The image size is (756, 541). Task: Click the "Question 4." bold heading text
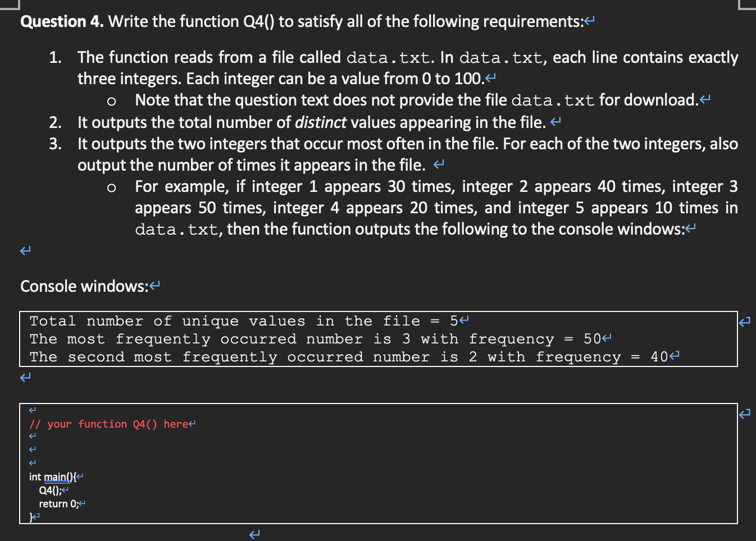[62, 21]
